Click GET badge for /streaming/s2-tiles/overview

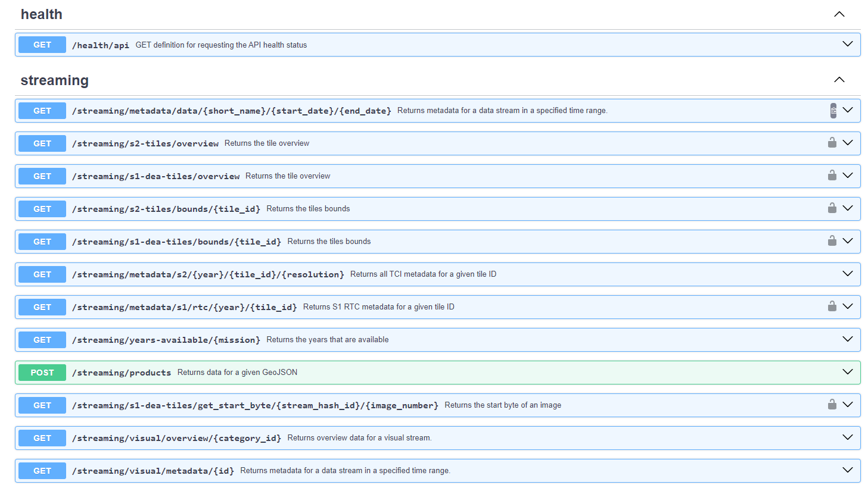pos(42,143)
